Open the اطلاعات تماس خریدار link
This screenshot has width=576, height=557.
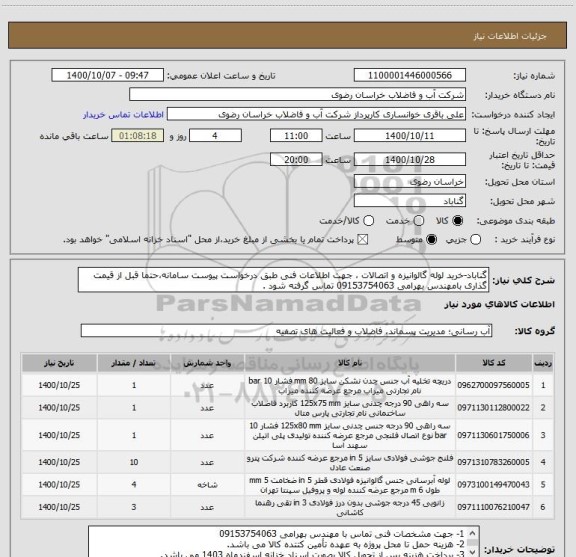pyautogui.click(x=123, y=115)
